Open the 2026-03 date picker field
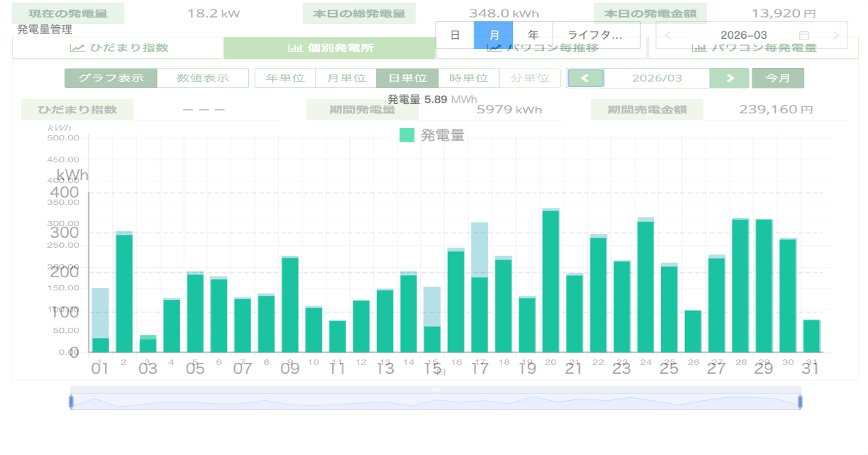Image resolution: width=868 pixels, height=455 pixels. (x=744, y=35)
